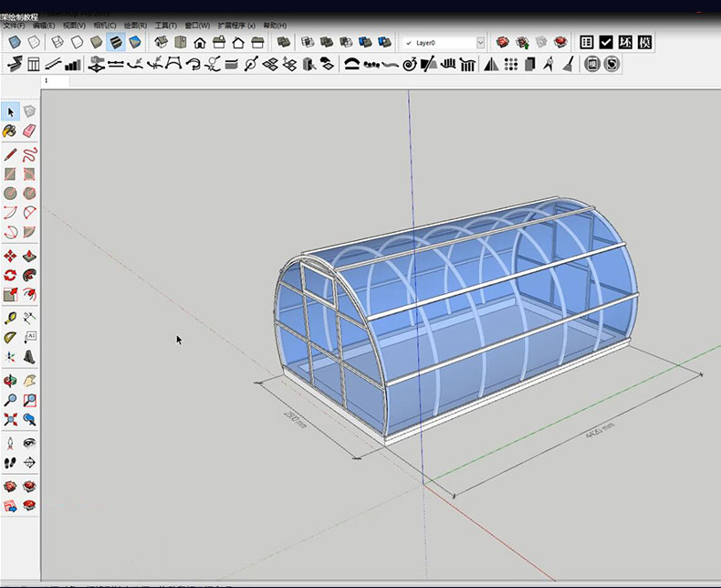Enable Shaded with Textures style
This screenshot has height=588, width=721.
[116, 42]
